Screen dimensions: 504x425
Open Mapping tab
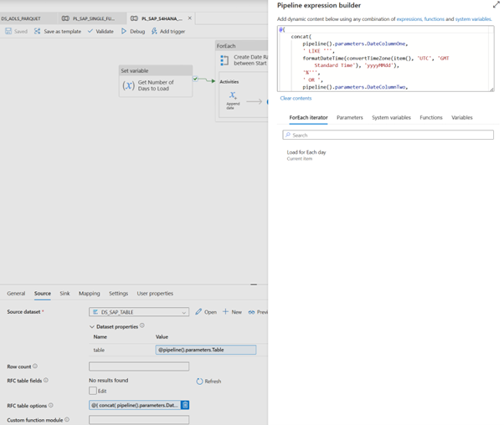pyautogui.click(x=90, y=294)
